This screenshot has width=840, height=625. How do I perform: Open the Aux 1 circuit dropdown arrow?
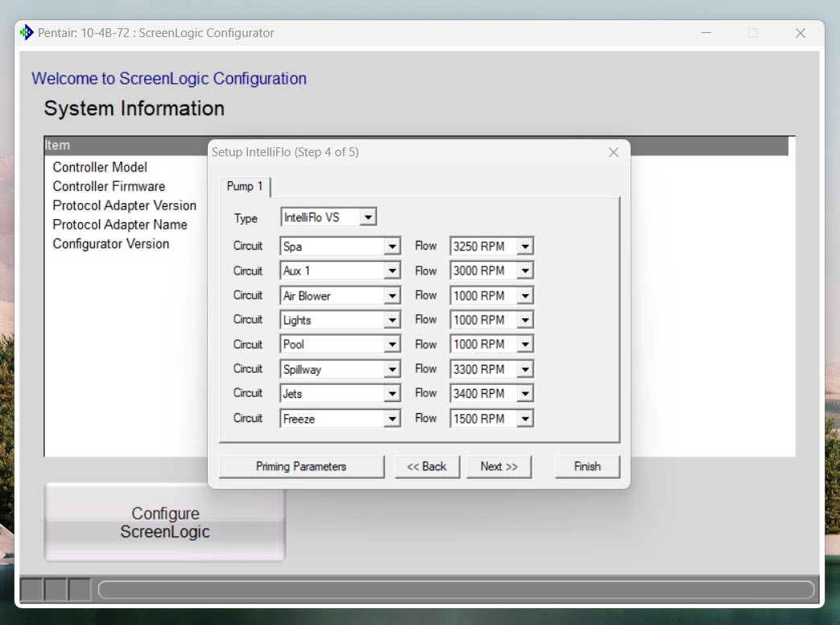(392, 271)
